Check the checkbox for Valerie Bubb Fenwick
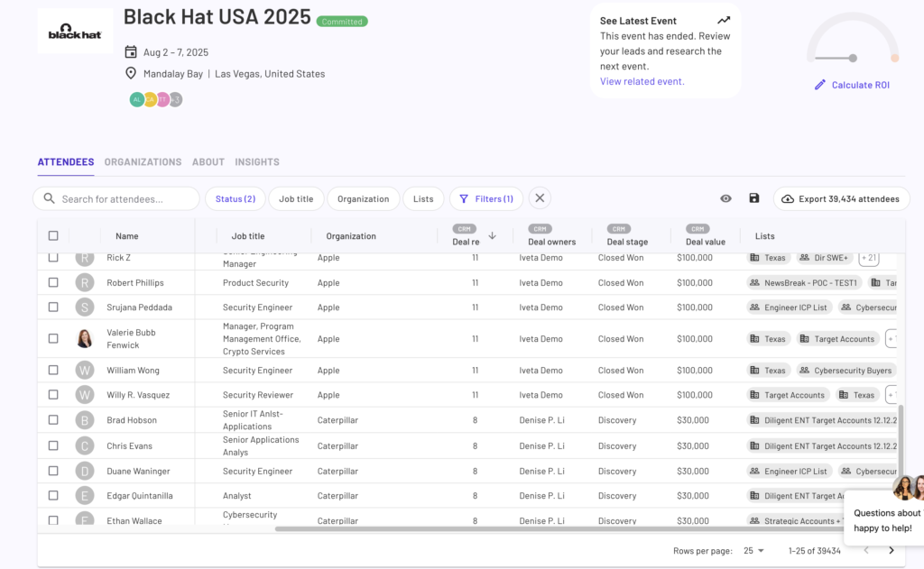Screen dimensions: 924x569 click(53, 338)
